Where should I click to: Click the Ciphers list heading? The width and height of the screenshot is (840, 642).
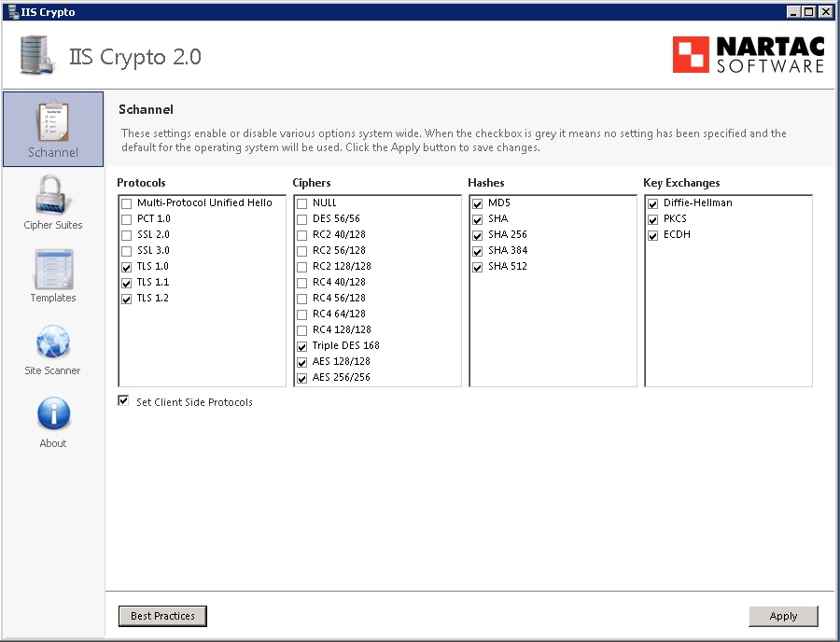coord(312,183)
